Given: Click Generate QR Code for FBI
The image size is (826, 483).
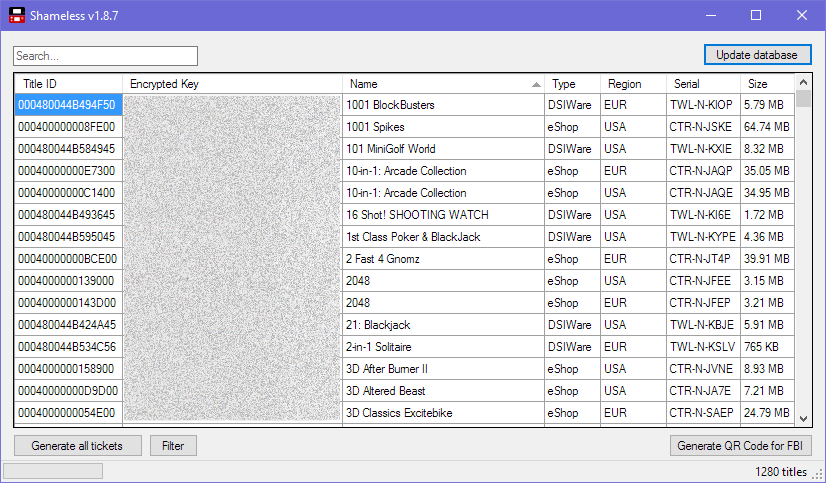Looking at the screenshot, I should [740, 446].
